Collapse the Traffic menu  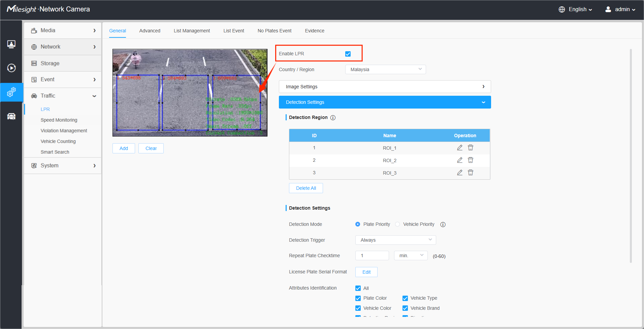coord(63,96)
